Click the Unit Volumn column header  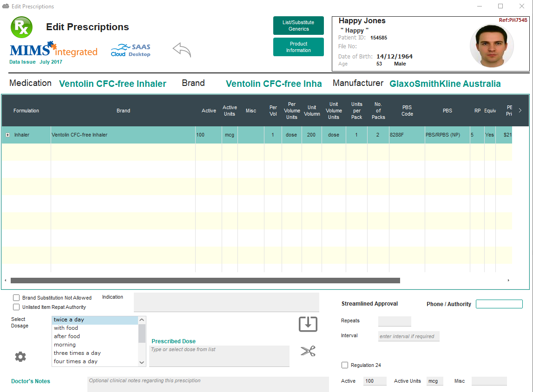click(x=312, y=111)
